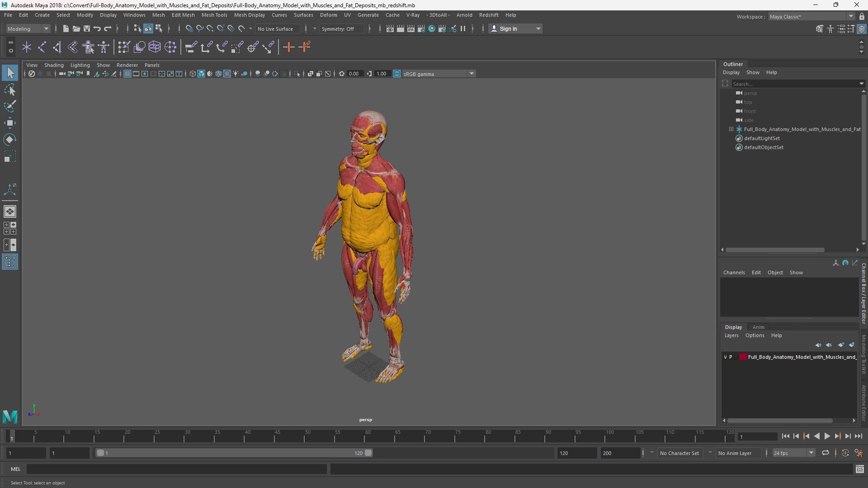Screen dimensions: 868x488
Task: Undo the last action
Action: [97, 28]
